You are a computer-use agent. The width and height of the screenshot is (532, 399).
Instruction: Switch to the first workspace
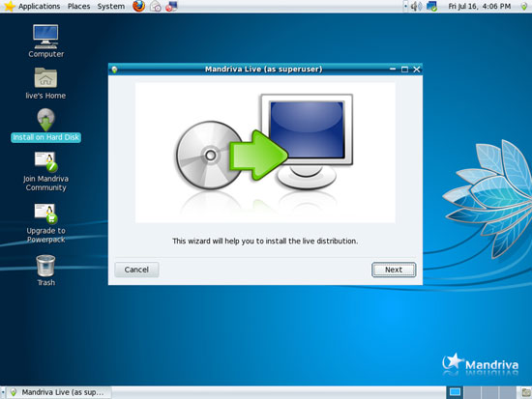click(x=455, y=392)
